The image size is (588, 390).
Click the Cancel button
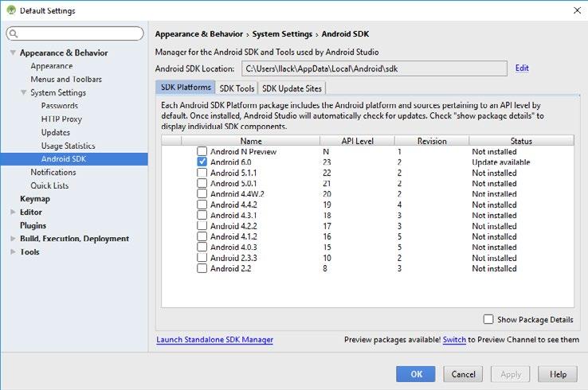click(463, 374)
